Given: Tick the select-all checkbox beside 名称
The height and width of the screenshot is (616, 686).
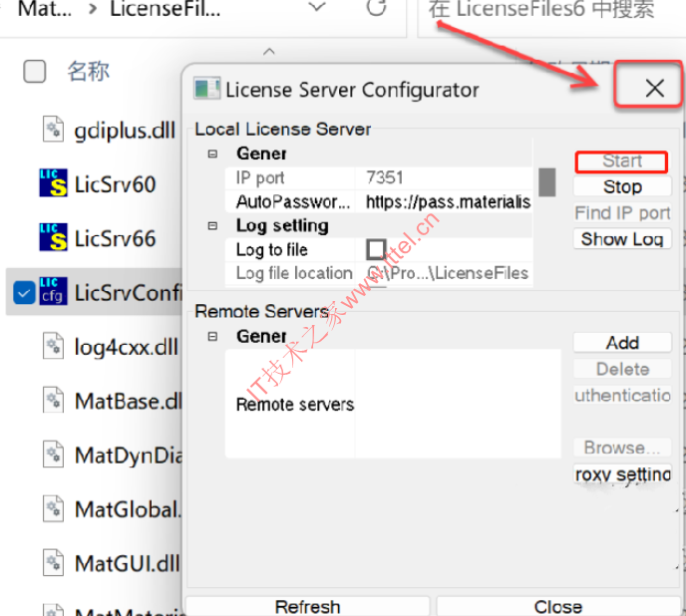Looking at the screenshot, I should tap(34, 71).
